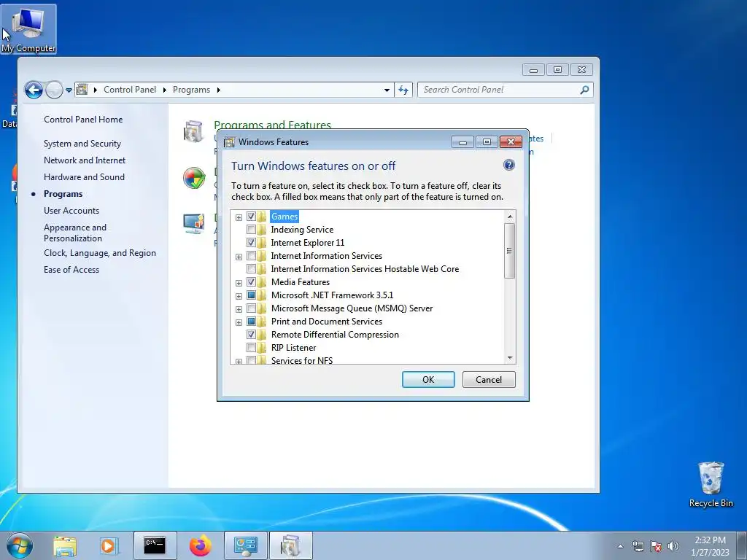
Task: Toggle the Print and Document Services checkbox
Action: tap(251, 322)
